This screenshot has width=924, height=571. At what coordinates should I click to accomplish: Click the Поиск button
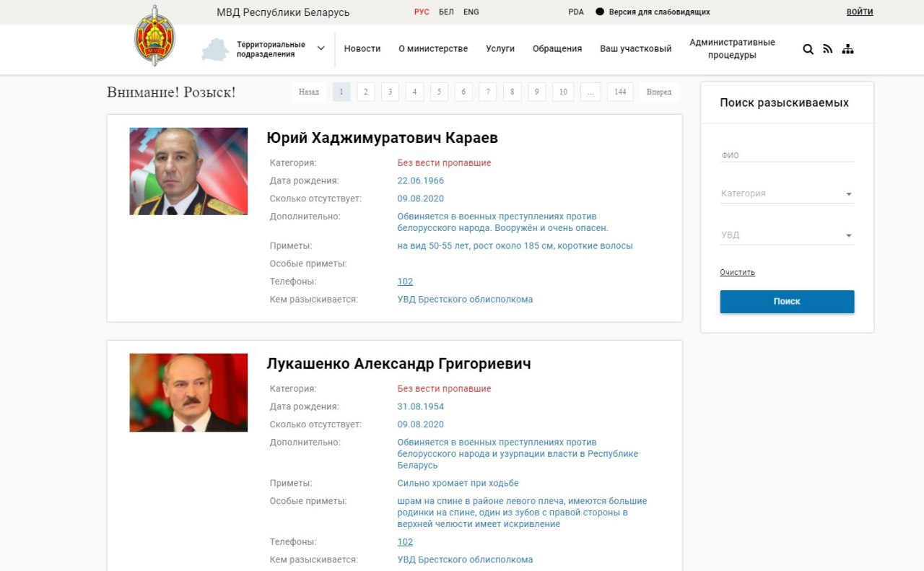787,302
